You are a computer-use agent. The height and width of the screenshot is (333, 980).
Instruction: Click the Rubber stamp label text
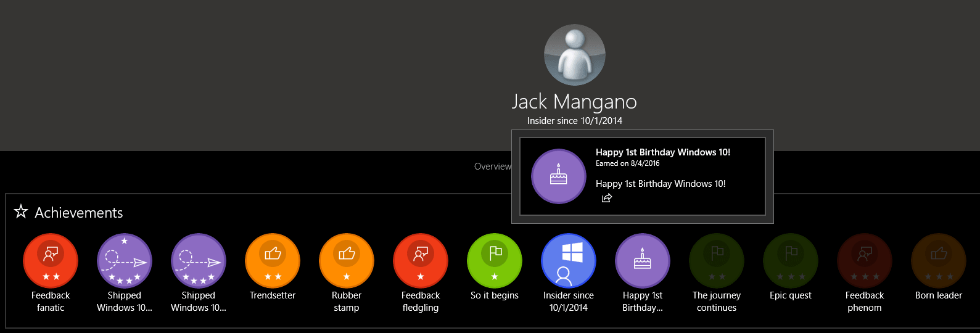347,302
